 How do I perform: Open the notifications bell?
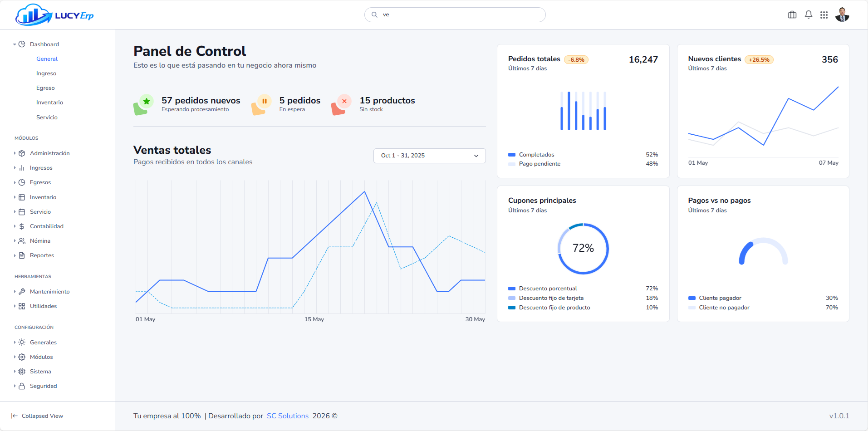click(809, 15)
